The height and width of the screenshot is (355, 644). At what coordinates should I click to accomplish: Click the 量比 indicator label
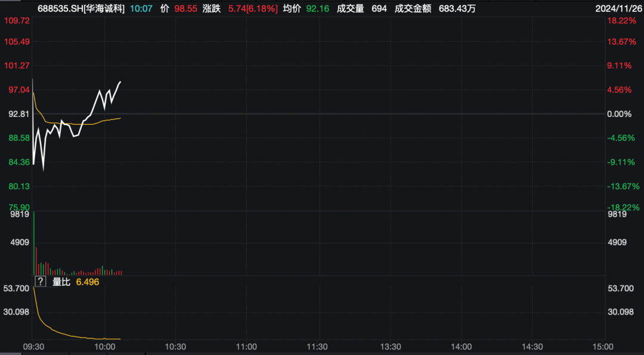[61, 282]
